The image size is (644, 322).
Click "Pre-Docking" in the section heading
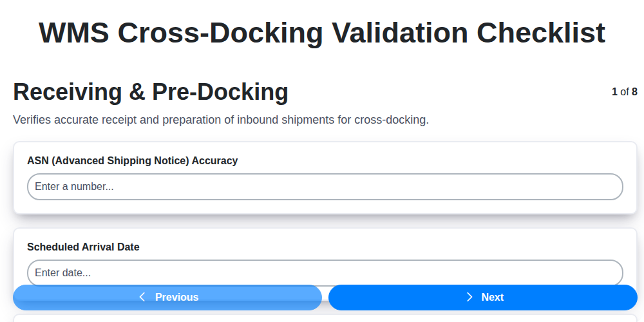coord(220,92)
